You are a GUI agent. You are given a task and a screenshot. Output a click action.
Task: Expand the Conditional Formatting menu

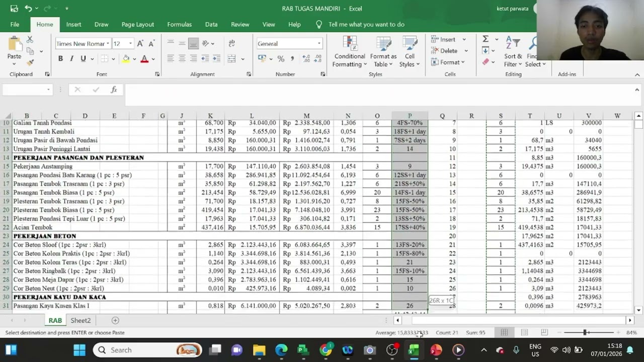click(x=350, y=51)
